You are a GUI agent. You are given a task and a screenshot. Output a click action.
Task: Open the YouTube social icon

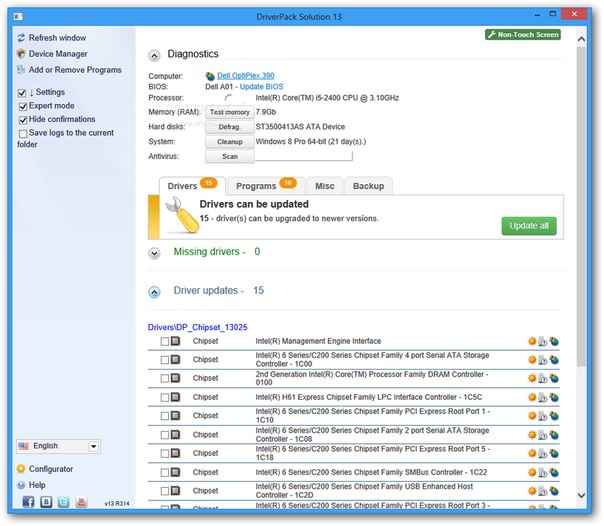tap(81, 501)
